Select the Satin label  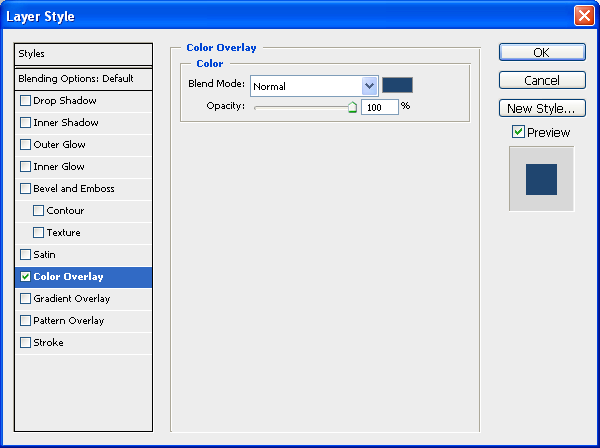pyautogui.click(x=44, y=254)
